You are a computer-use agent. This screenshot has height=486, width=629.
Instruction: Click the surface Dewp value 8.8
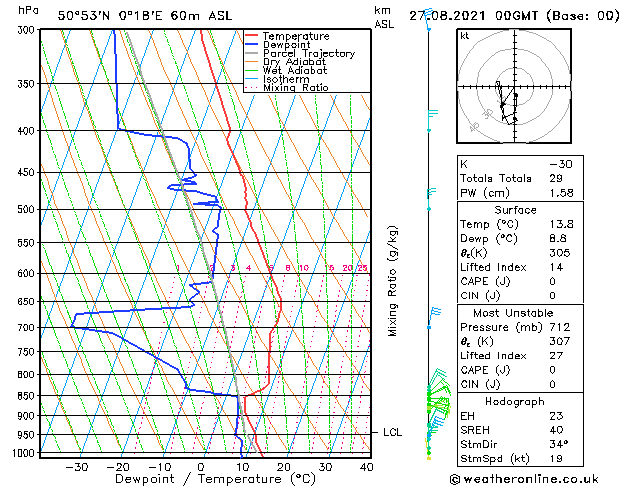point(558,239)
